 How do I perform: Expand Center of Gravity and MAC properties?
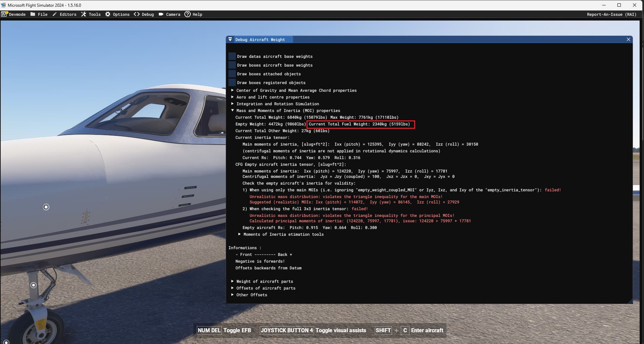232,90
